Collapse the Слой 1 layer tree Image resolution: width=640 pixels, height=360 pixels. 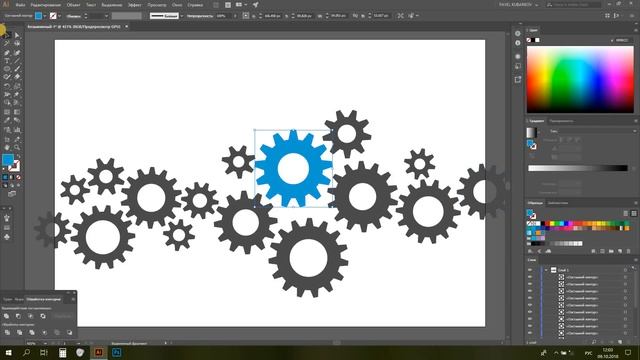pos(546,270)
